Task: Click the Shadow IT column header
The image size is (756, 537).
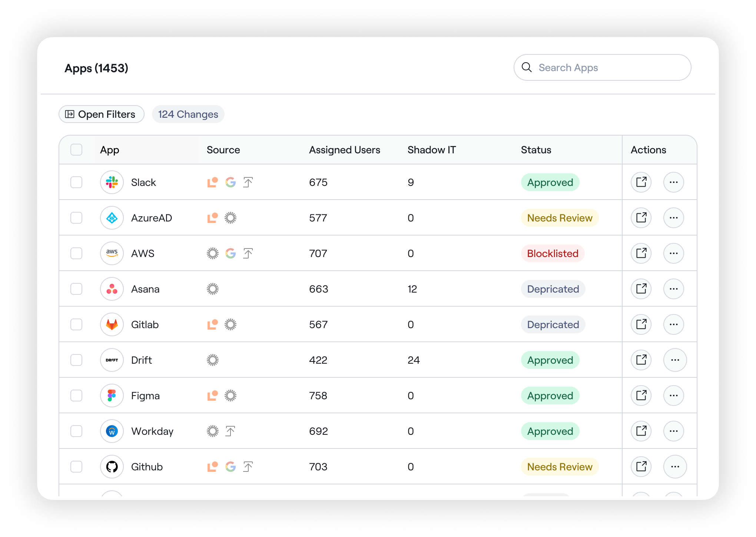Action: (431, 150)
